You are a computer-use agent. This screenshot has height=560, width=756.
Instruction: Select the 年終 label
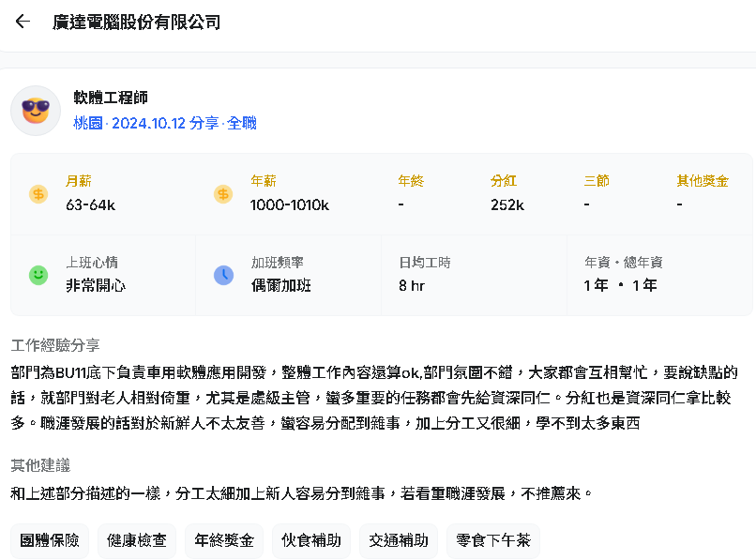coord(411,181)
